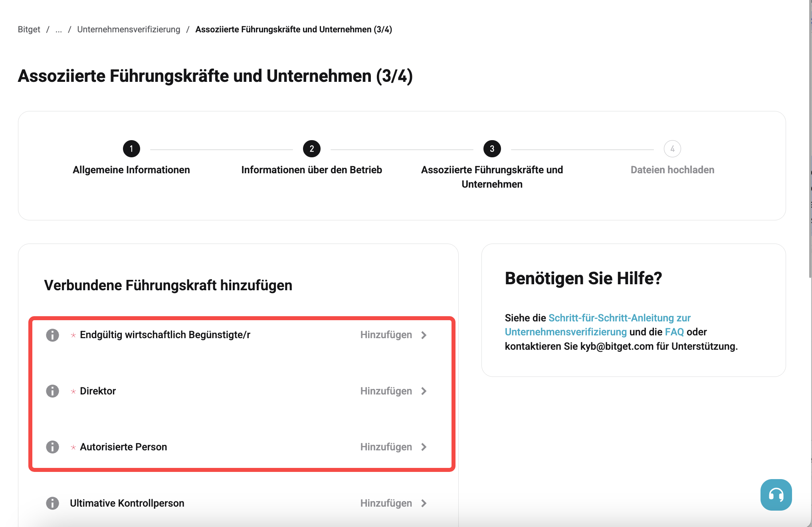Click Hinzufügen for Ultimative Kontrollperson
The height and width of the screenshot is (527, 812).
coord(386,503)
